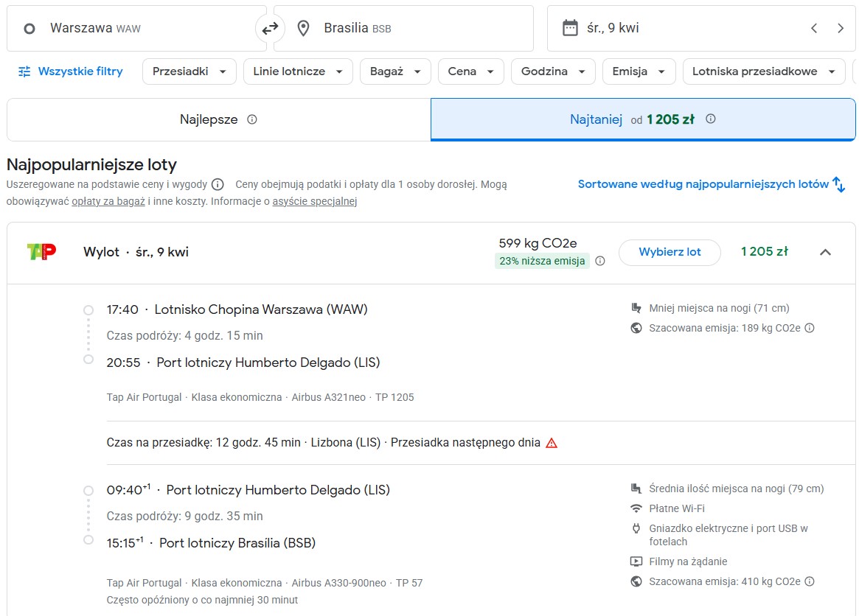Image resolution: width=859 pixels, height=616 pixels.
Task: Click Sortowane według najpopularniejszych lotów
Action: pyautogui.click(x=703, y=184)
